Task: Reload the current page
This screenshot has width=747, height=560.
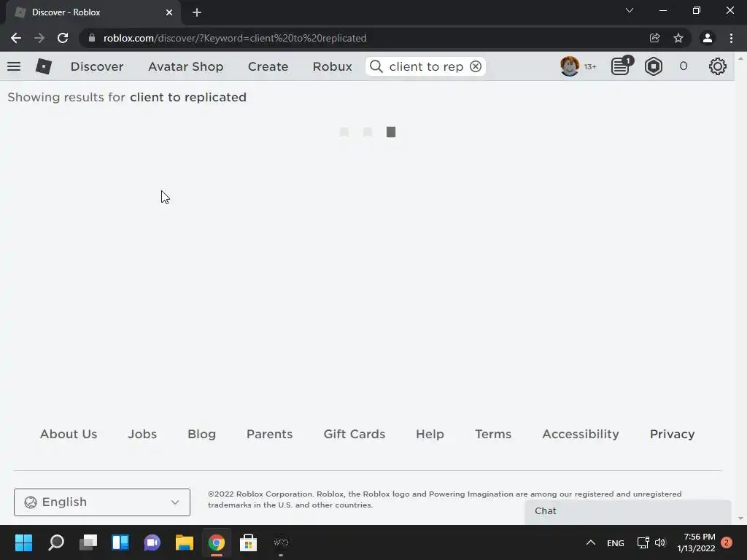Action: [63, 38]
